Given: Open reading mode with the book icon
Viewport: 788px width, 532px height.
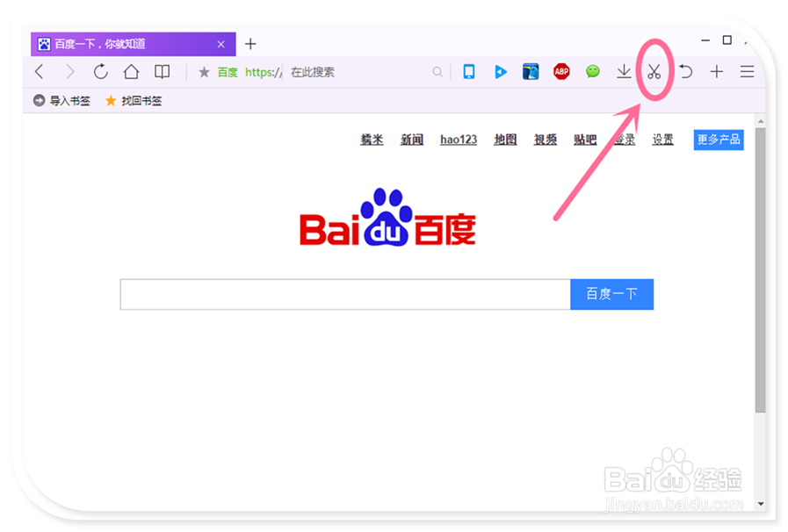Looking at the screenshot, I should [162, 72].
